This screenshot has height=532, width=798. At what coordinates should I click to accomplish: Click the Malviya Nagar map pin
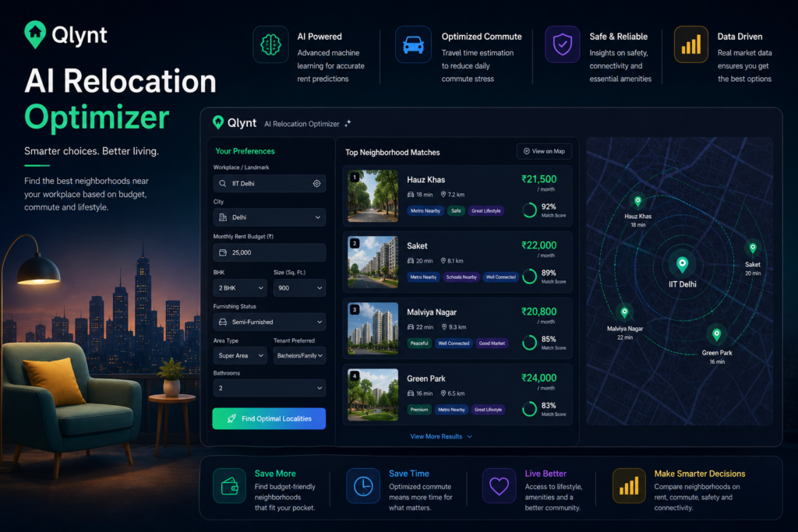point(624,312)
